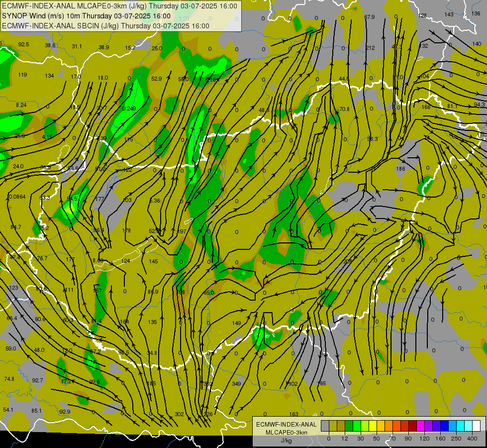Click the map value 86.9
This screenshot has width=487, height=448.
point(153,292)
